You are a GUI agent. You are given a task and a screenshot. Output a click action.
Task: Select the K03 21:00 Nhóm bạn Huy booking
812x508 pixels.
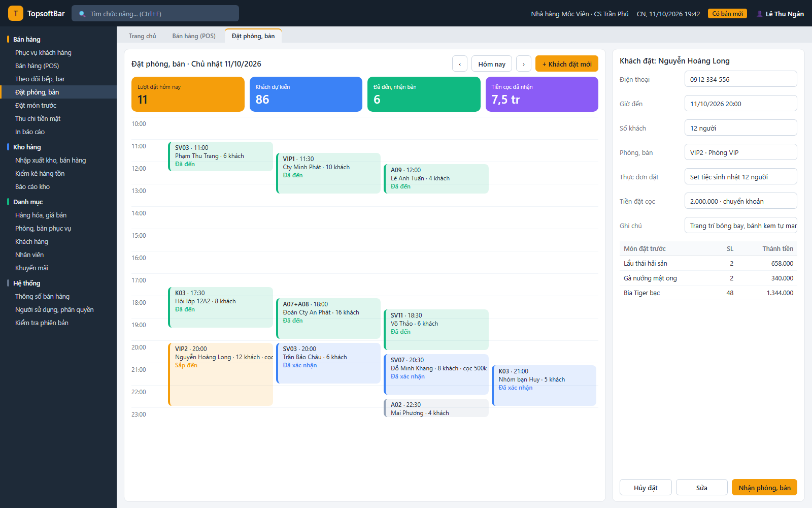[x=544, y=386]
